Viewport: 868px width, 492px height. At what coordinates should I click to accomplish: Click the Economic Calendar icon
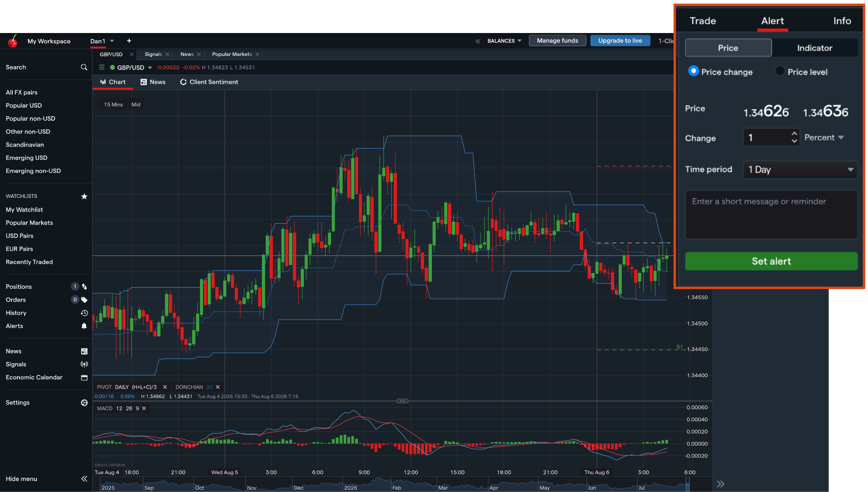tap(84, 378)
